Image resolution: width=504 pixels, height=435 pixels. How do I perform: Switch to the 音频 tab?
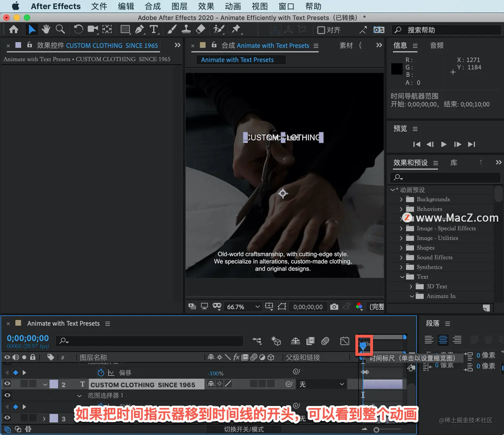pyautogui.click(x=437, y=45)
